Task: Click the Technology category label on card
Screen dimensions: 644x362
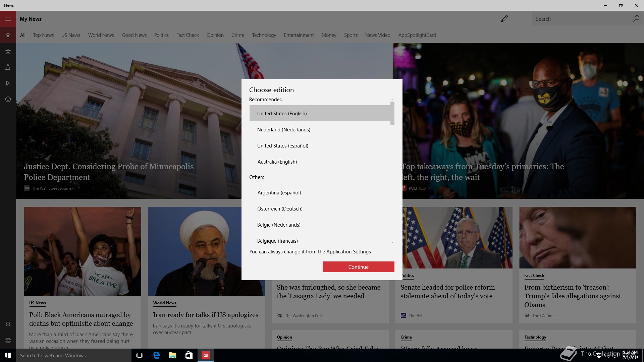Action: click(535, 337)
